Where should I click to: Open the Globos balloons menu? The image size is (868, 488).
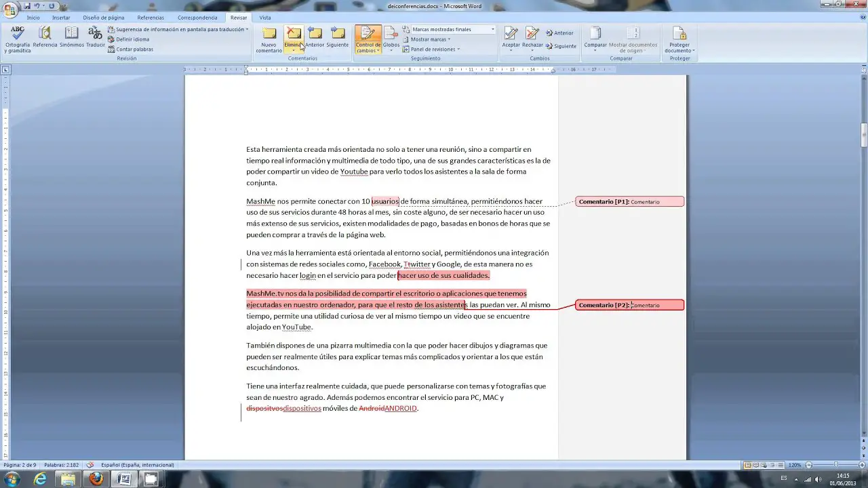pos(391,39)
